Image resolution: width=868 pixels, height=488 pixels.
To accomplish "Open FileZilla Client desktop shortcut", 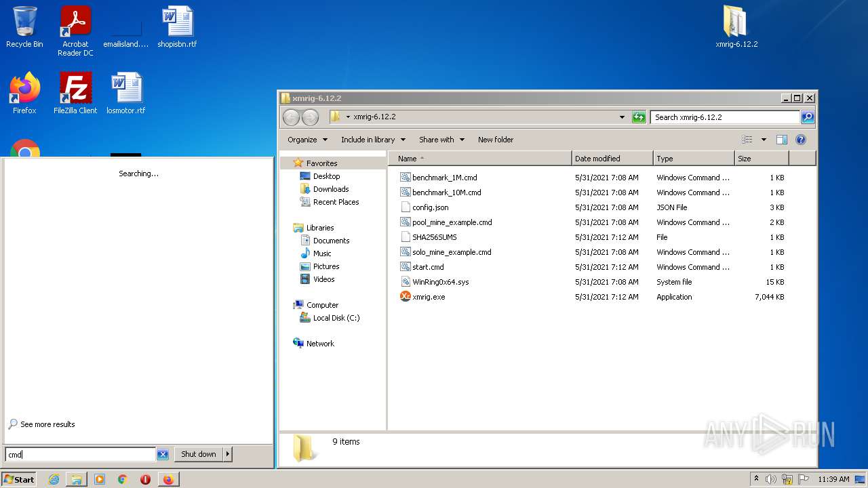I will point(75,94).
